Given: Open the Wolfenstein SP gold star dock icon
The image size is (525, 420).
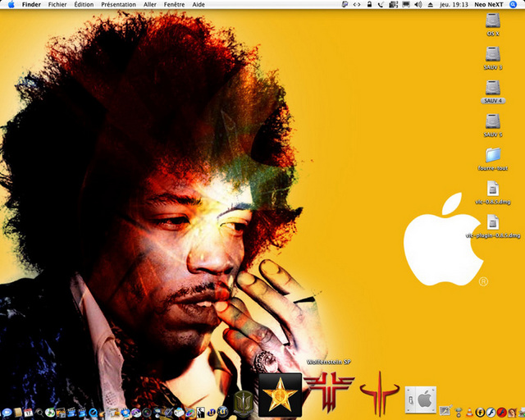Looking at the screenshot, I should [281, 395].
